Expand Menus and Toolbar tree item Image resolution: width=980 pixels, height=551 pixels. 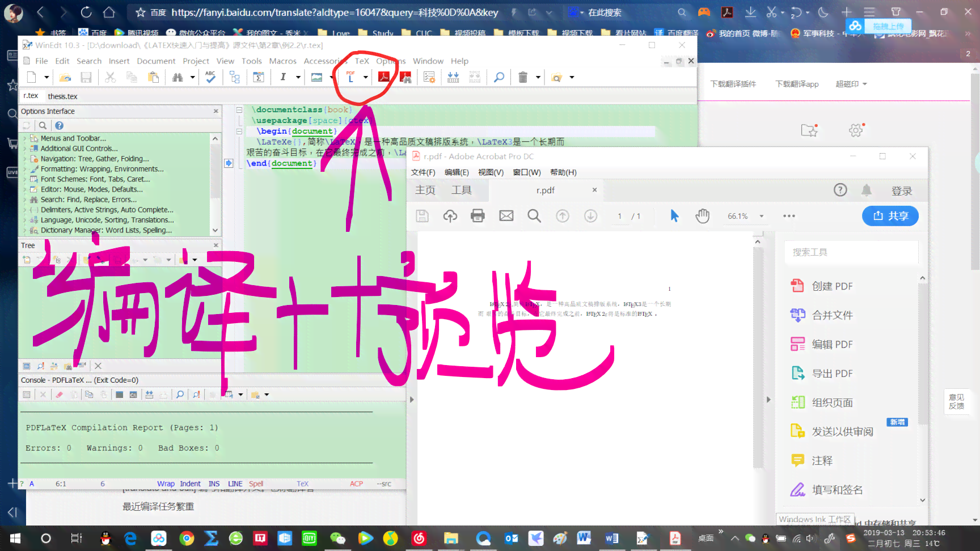pos(24,138)
